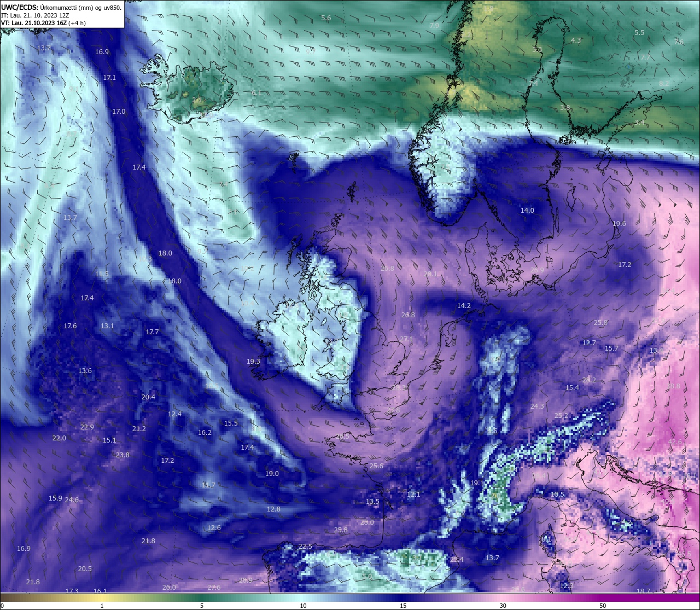Click the 3.8 value on the map
Screen dimensions: 700x610
pyautogui.click(x=565, y=108)
